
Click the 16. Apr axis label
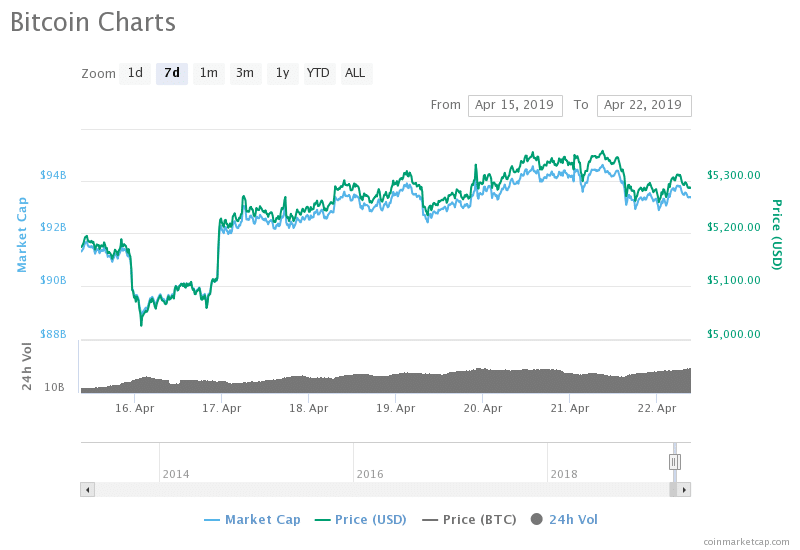pyautogui.click(x=135, y=409)
